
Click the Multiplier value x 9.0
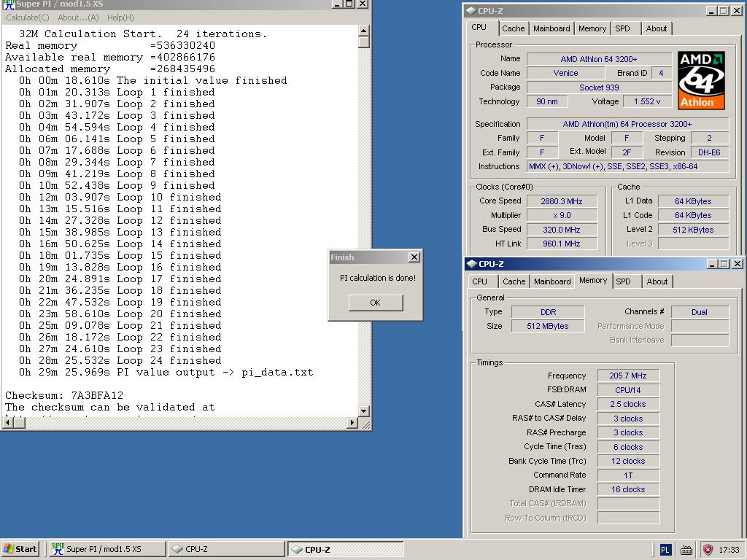(562, 215)
